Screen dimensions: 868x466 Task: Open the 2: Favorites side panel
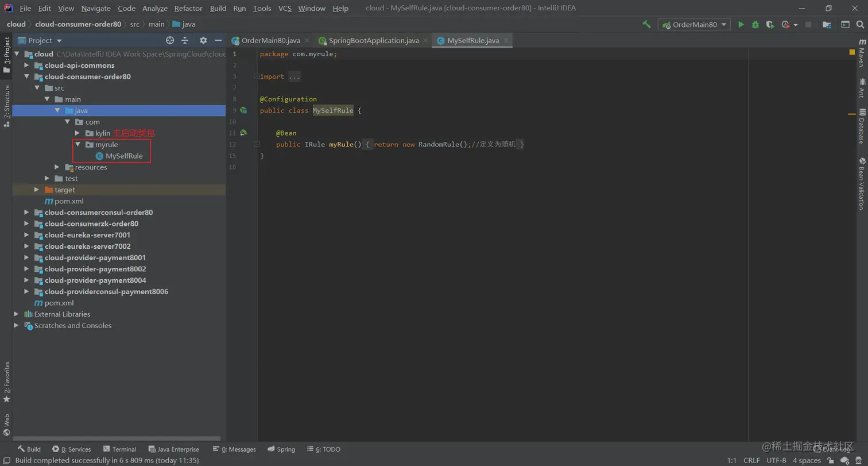click(6, 382)
